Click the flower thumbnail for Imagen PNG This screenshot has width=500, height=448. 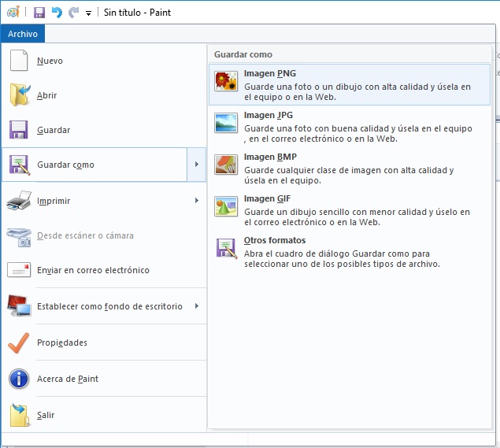[x=226, y=81]
